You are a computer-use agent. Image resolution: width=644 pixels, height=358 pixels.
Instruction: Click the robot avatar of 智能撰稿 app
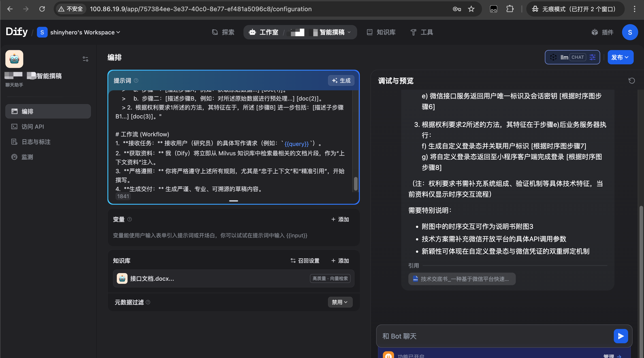(x=14, y=59)
